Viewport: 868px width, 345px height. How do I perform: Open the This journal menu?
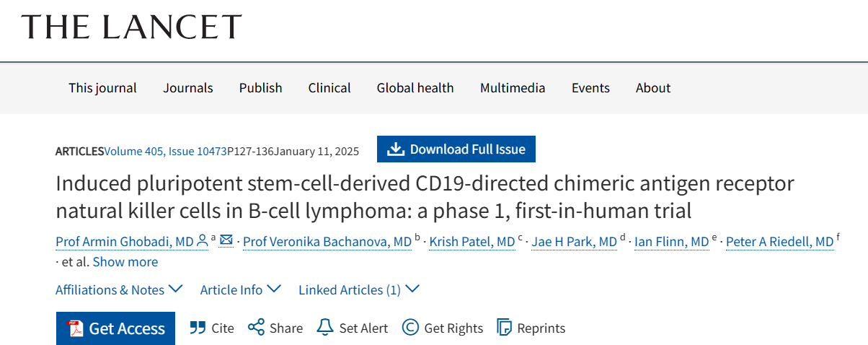(102, 88)
